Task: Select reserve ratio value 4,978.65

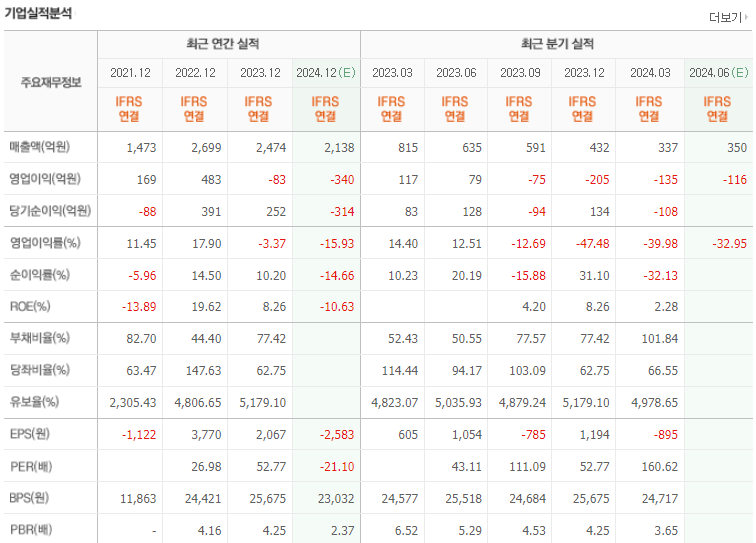Action: click(x=654, y=403)
